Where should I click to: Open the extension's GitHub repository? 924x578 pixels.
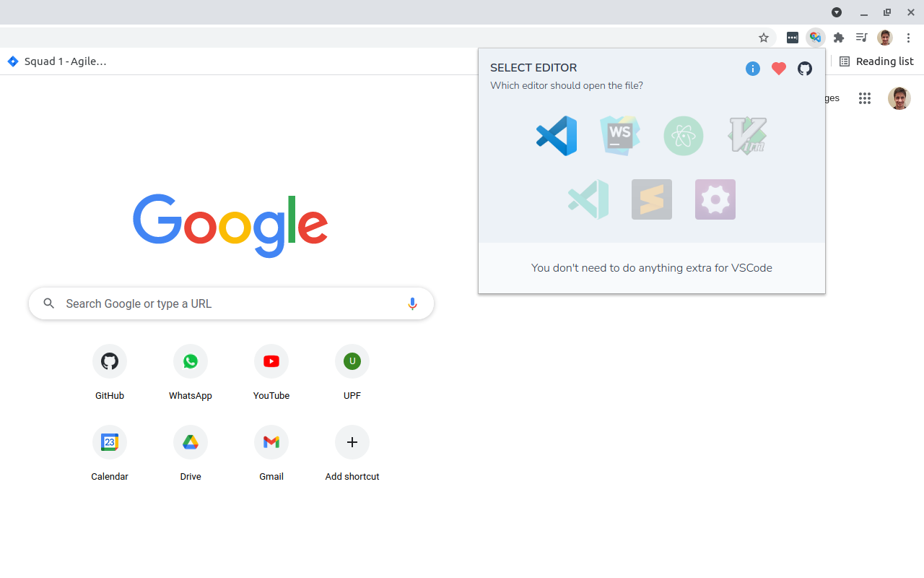804,69
